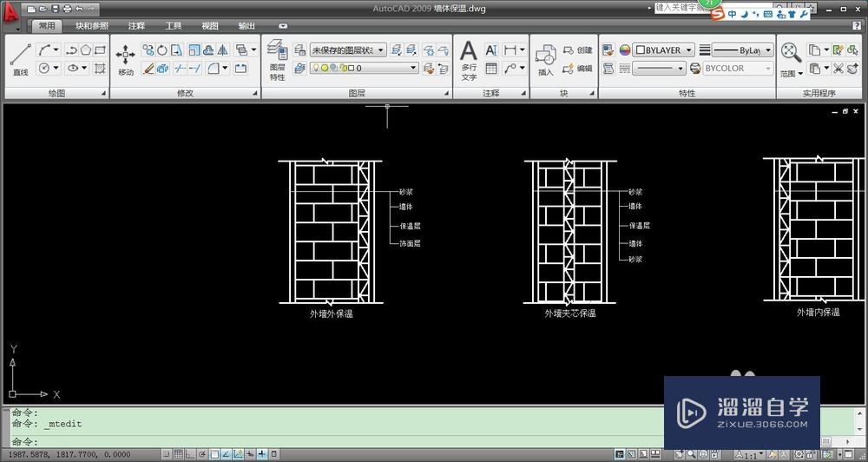This screenshot has height=462, width=868.
Task: Toggle Snap mode in status bar
Action: click(x=166, y=454)
